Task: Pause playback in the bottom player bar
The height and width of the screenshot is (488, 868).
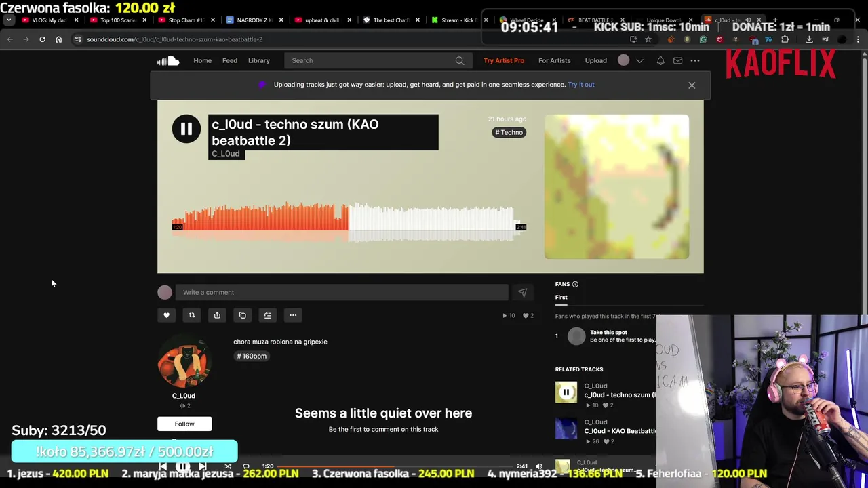Action: point(182,466)
